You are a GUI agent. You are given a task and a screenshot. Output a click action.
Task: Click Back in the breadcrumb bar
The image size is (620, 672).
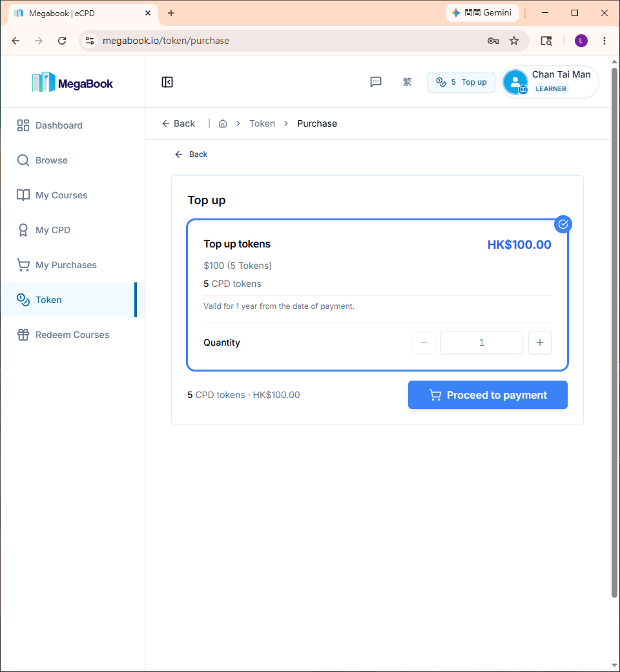(178, 123)
